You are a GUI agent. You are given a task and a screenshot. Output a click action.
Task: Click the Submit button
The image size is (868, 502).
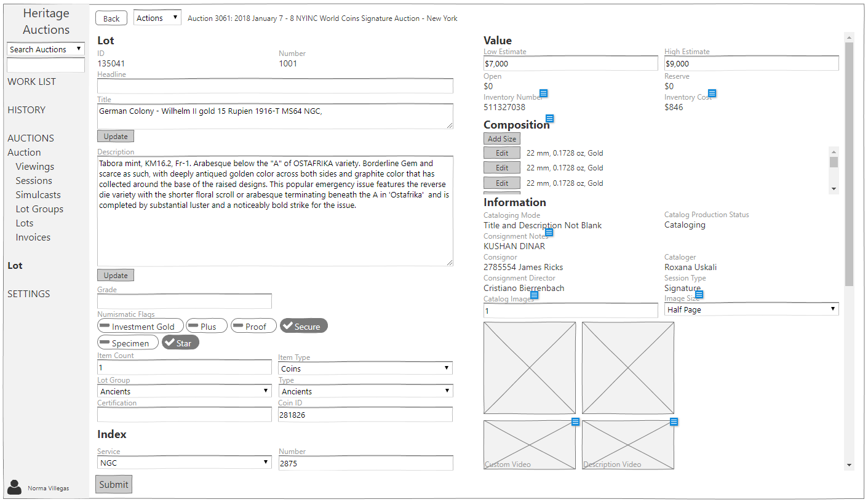(x=114, y=485)
